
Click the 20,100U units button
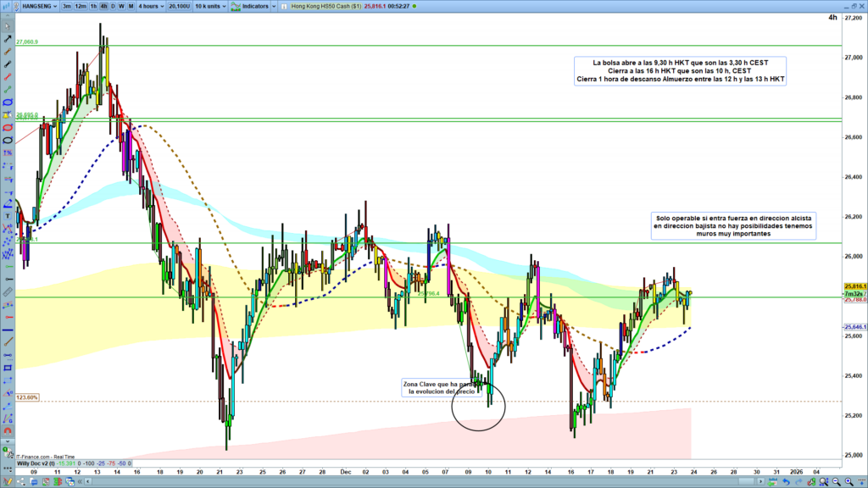tap(179, 6)
